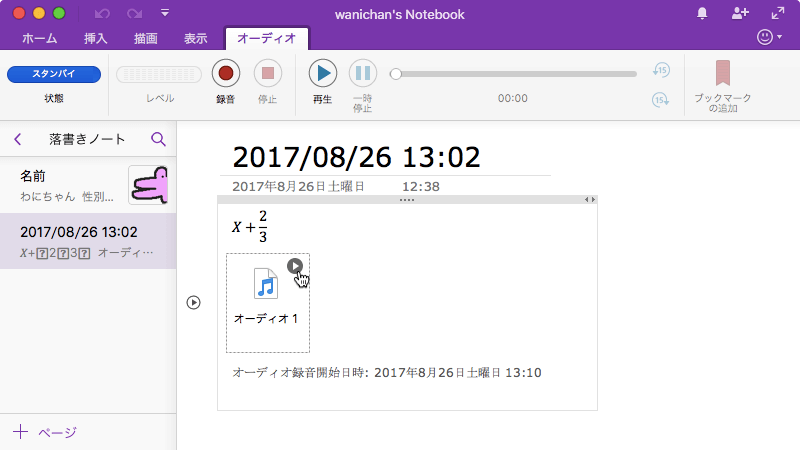The height and width of the screenshot is (450, 800).
Task: Click the 落書きノート section title
Action: click(x=87, y=139)
